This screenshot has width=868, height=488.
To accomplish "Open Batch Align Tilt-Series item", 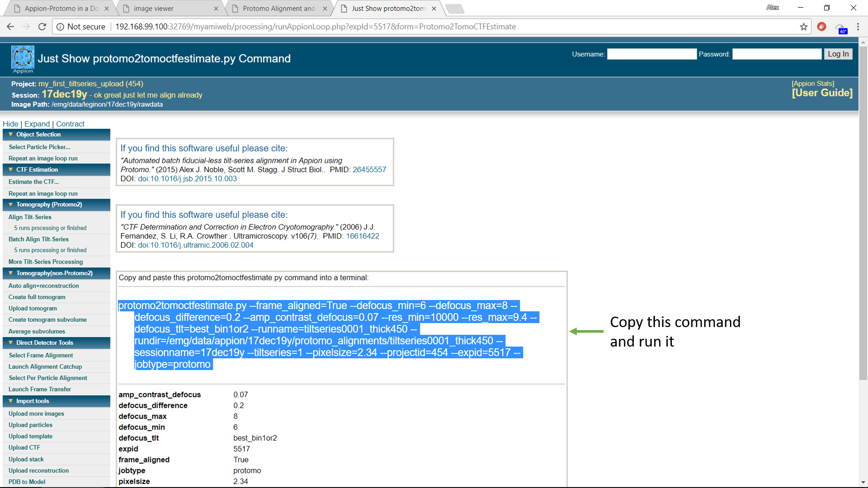I will tap(39, 239).
